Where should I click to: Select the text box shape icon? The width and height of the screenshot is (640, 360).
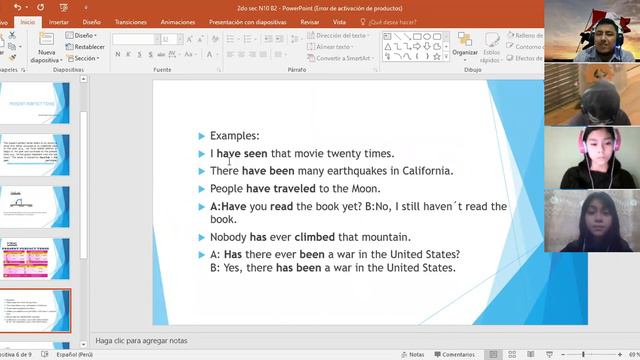(387, 37)
